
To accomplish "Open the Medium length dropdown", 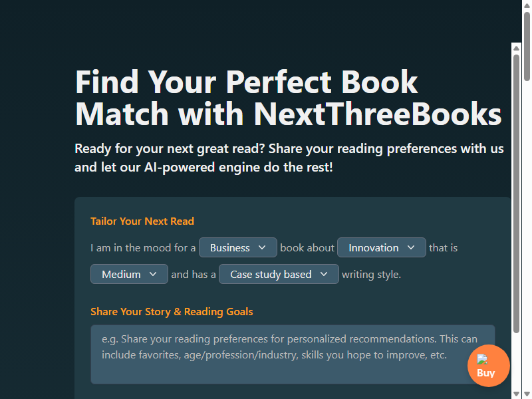I will [129, 274].
